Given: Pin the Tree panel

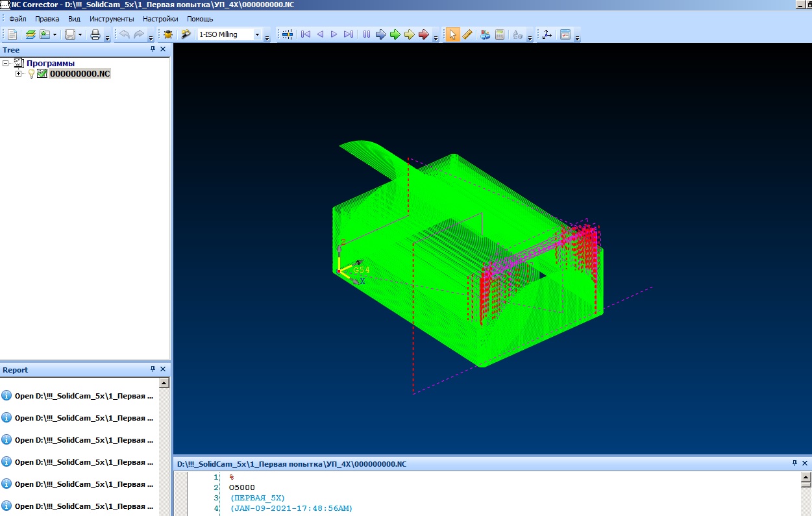Looking at the screenshot, I should (x=153, y=49).
